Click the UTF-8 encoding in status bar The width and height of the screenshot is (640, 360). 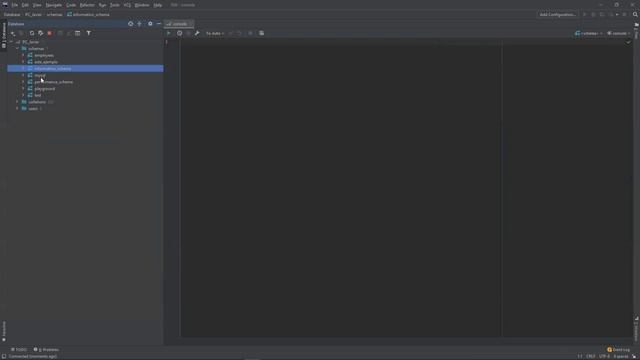pyautogui.click(x=604, y=356)
